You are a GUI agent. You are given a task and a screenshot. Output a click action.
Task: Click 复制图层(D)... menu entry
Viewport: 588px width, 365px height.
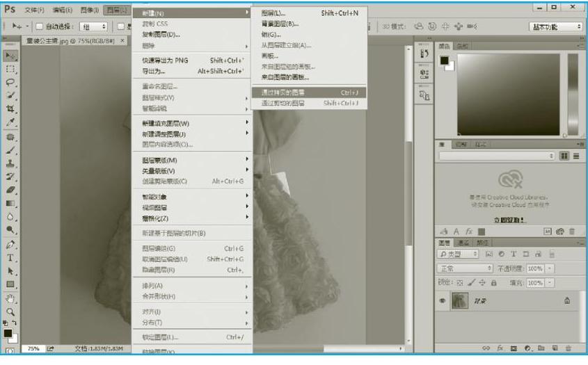click(x=161, y=34)
